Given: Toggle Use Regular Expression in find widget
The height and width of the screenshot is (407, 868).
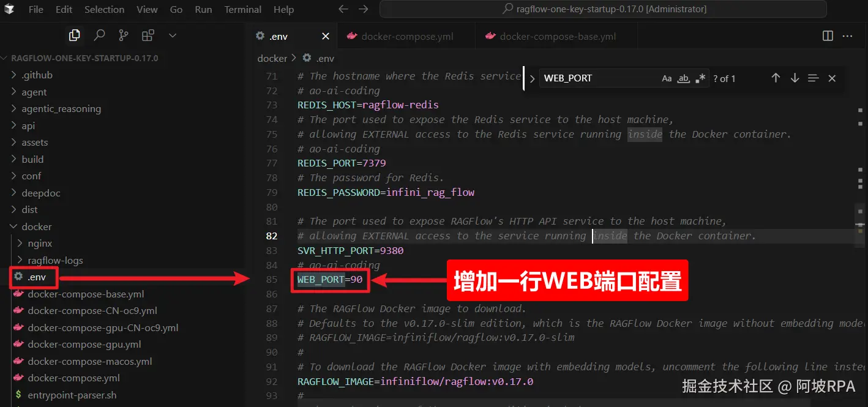Looking at the screenshot, I should [701, 78].
